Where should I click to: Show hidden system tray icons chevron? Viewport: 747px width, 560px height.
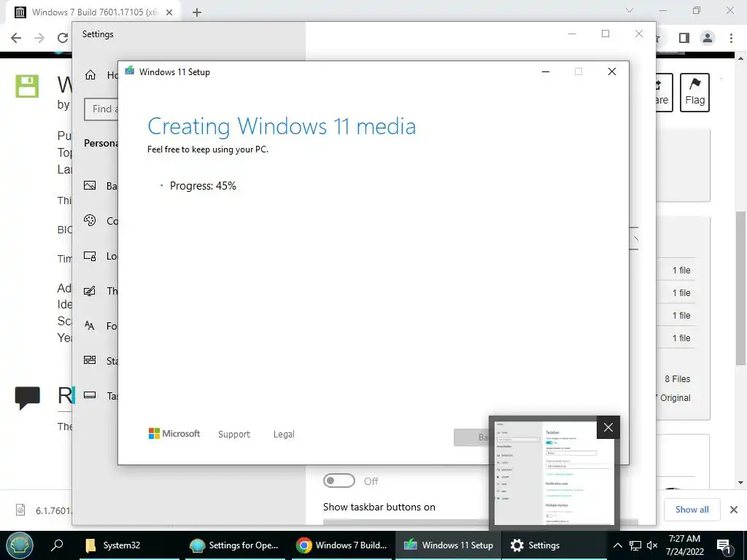tap(617, 545)
